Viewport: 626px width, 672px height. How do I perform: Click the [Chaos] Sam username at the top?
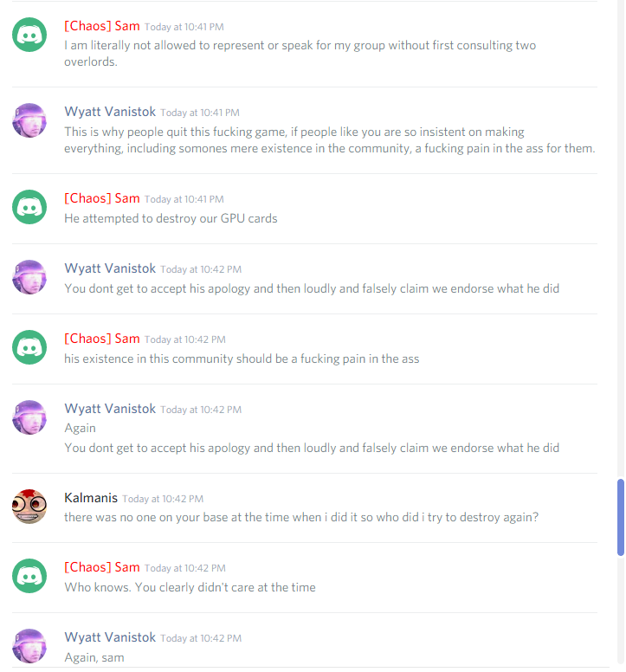tap(102, 26)
